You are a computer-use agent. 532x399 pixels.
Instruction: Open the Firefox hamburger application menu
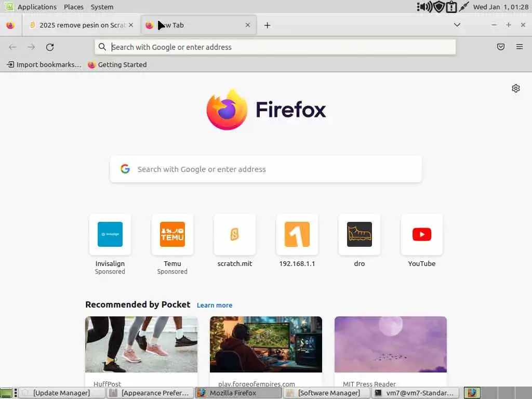point(520,47)
